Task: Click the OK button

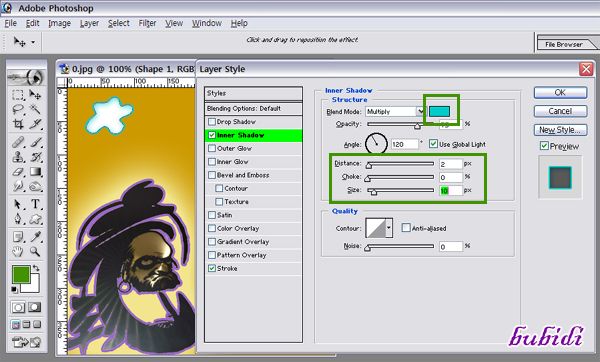Action: 560,93
